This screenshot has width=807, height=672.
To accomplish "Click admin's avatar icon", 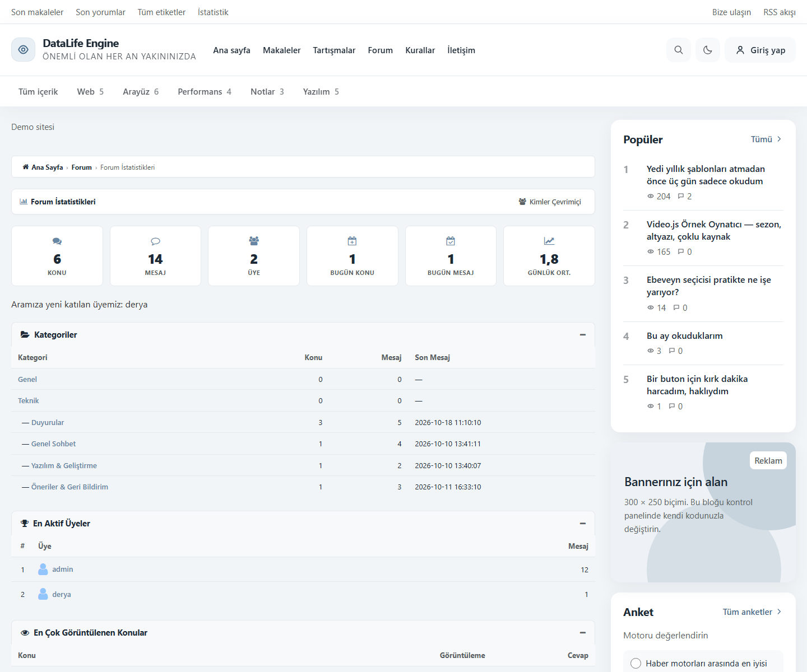I will pos(43,569).
